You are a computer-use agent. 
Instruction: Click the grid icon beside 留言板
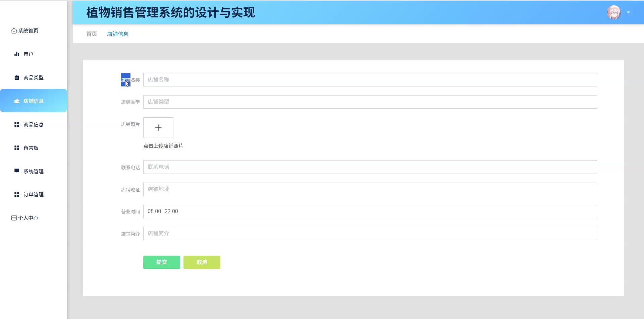[x=17, y=148]
